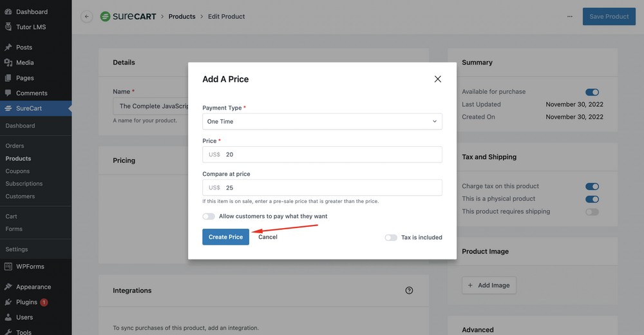Click the Comments bubble icon
The width and height of the screenshot is (644, 335).
tap(8, 93)
